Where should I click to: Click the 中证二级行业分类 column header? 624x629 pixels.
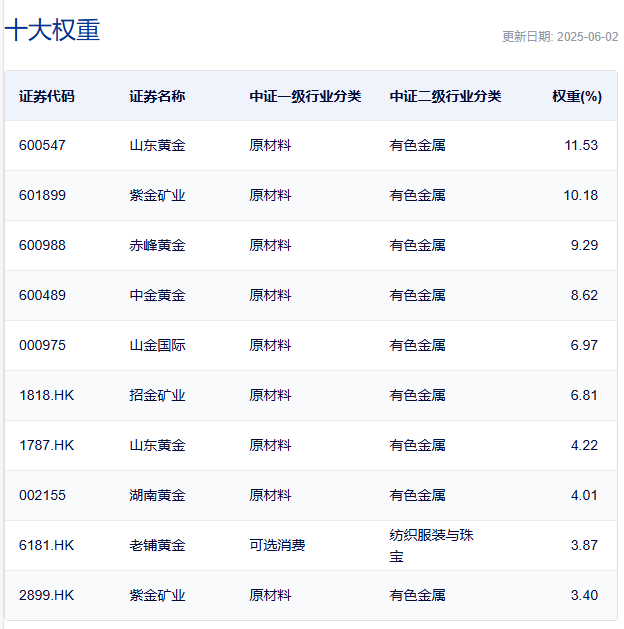tap(445, 97)
